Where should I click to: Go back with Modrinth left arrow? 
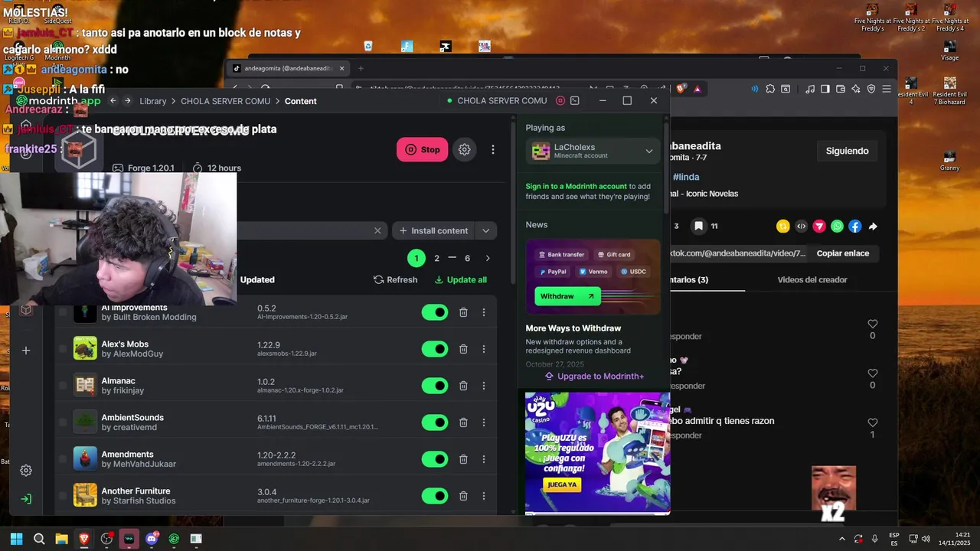[113, 100]
